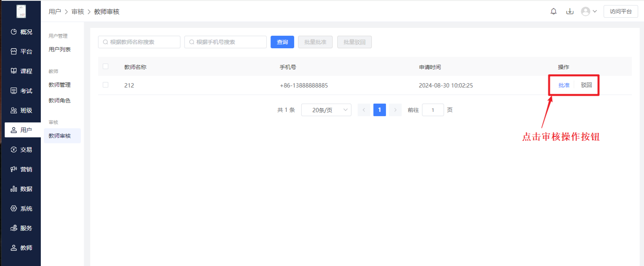Click the download icon in header

click(x=570, y=11)
